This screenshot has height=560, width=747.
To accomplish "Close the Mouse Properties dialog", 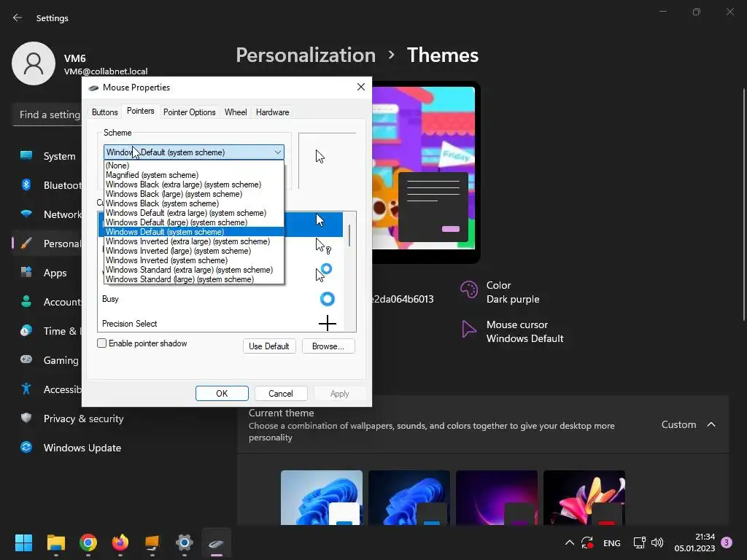I will click(361, 87).
